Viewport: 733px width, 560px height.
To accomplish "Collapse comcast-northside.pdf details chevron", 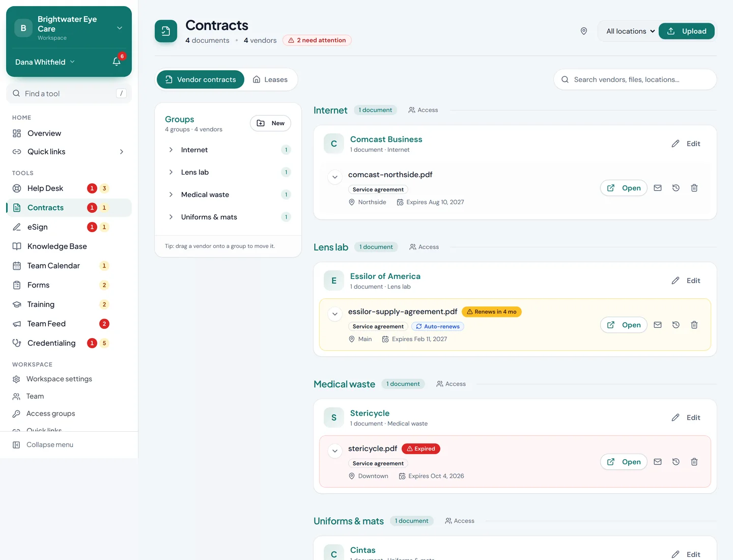I will (x=335, y=177).
